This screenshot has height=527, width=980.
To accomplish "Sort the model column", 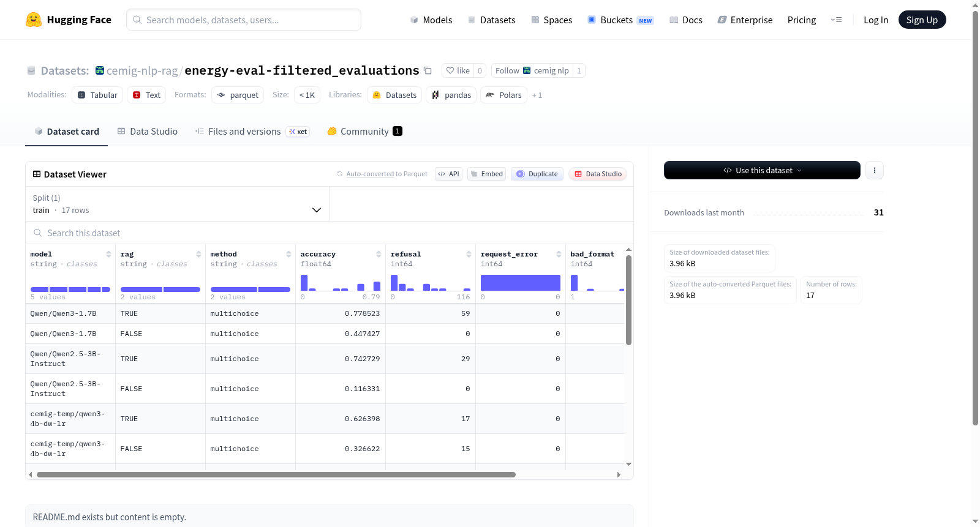I will (x=108, y=254).
